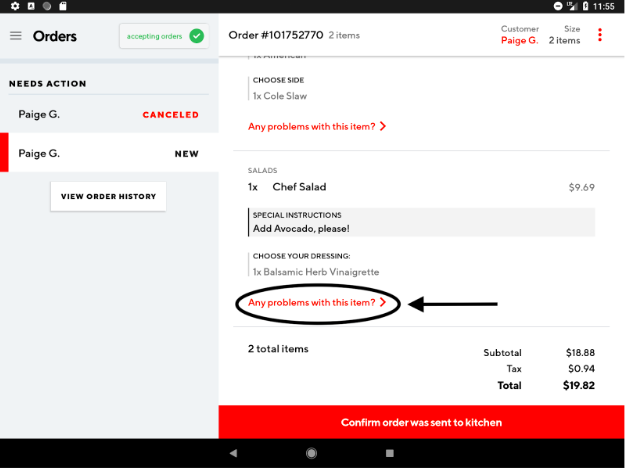Select the new Paige G. order
The width and height of the screenshot is (625, 469).
pyautogui.click(x=108, y=154)
